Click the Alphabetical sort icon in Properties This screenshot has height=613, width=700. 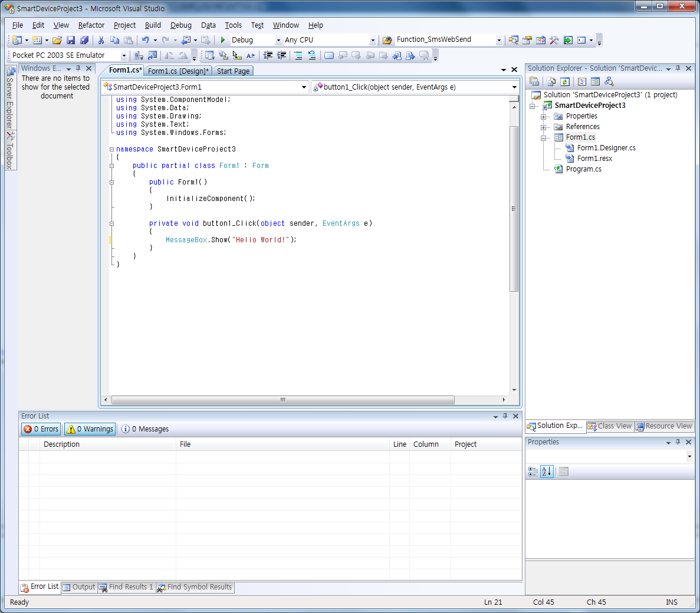(x=547, y=472)
